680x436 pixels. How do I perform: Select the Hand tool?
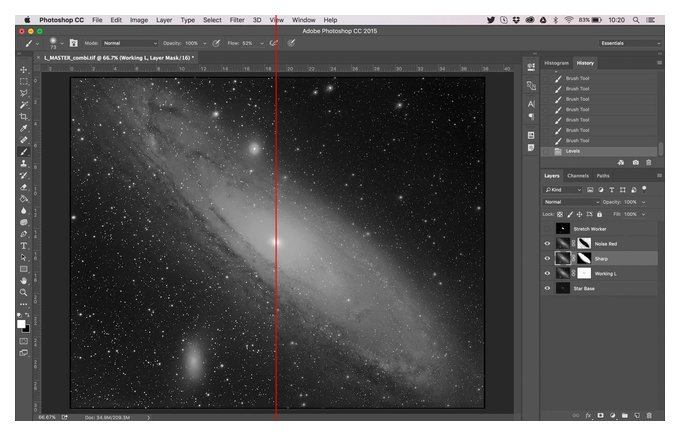tap(23, 281)
